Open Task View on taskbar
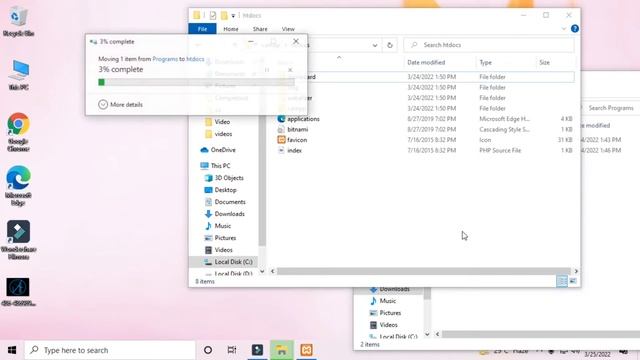640x360 pixels. [x=232, y=350]
